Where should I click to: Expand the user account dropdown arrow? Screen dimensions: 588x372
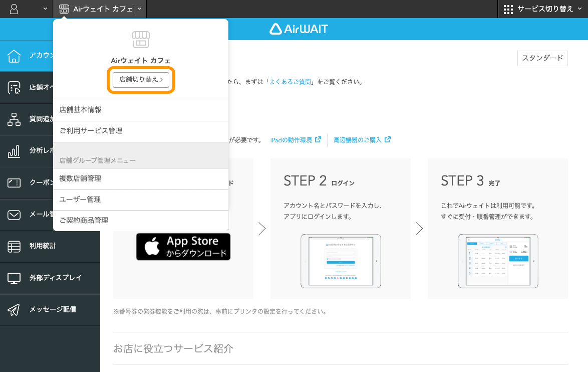(45, 9)
